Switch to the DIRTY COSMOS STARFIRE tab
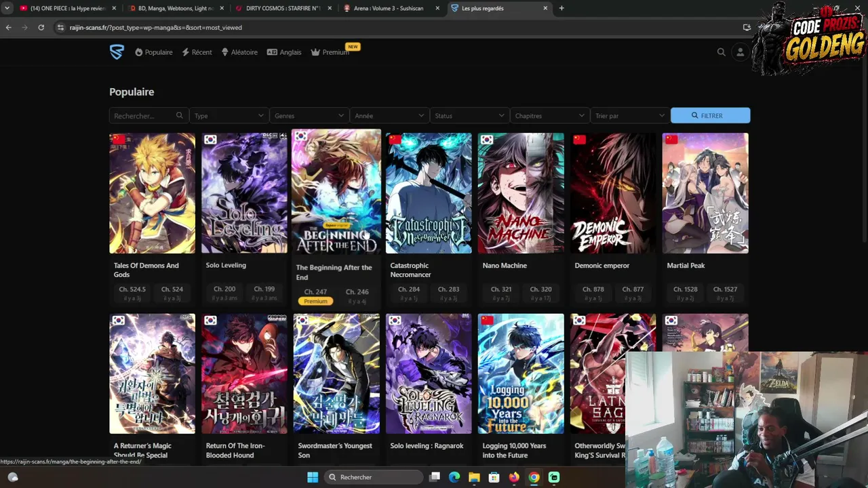868x488 pixels. [x=283, y=8]
